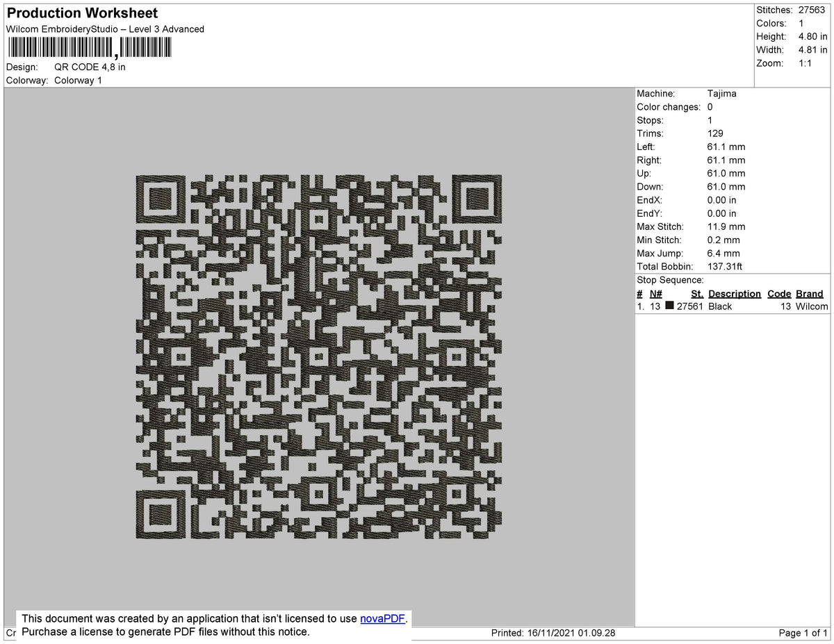
Task: Click the top-left finder square of the QR code
Action: [x=161, y=200]
